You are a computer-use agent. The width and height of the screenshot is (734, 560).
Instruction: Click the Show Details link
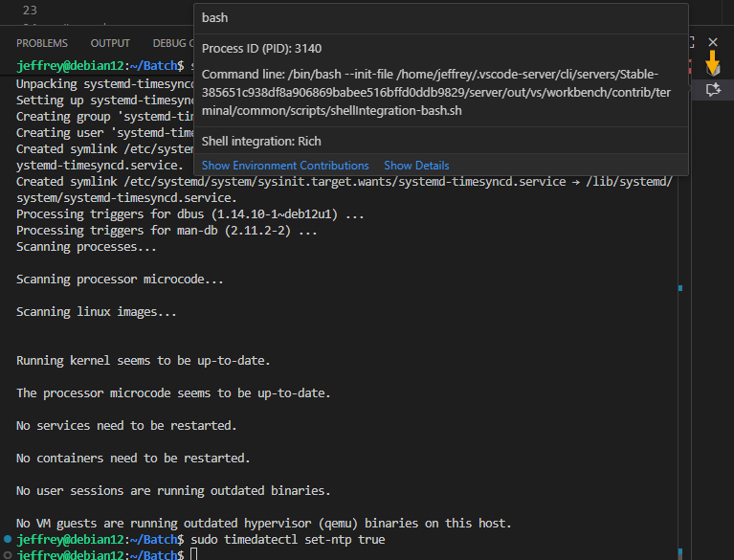coord(416,166)
